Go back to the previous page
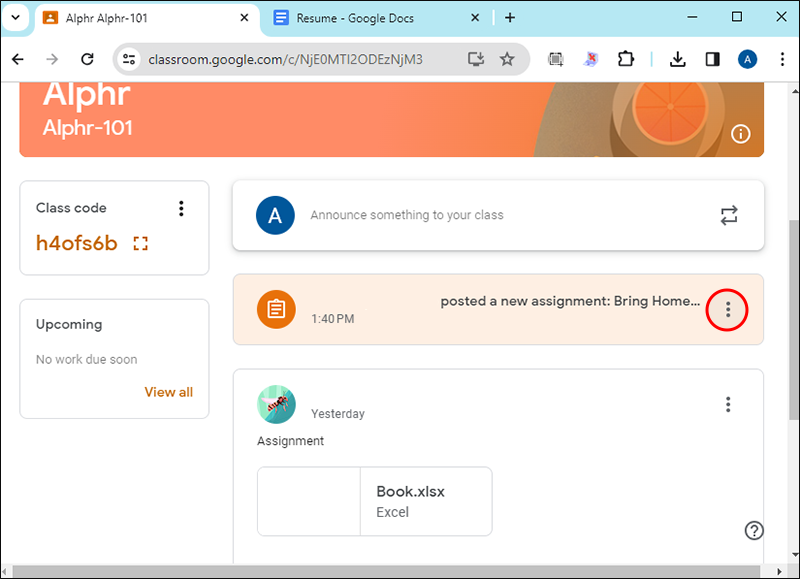800x579 pixels. click(x=18, y=59)
